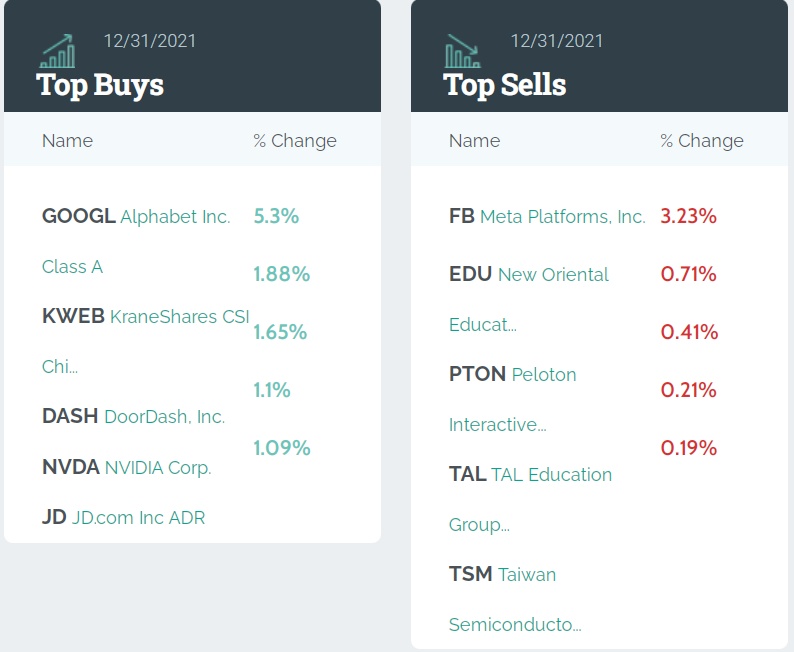The width and height of the screenshot is (794, 652).
Task: Open PTON Peloton Interactive entry
Action: point(512,374)
